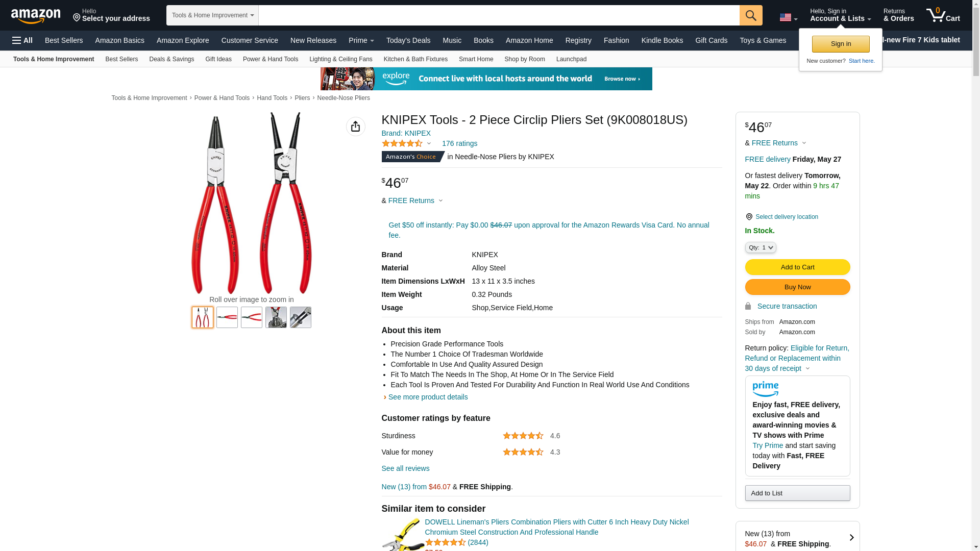Open the Power & Hand Tools subnav tab

tap(271, 59)
